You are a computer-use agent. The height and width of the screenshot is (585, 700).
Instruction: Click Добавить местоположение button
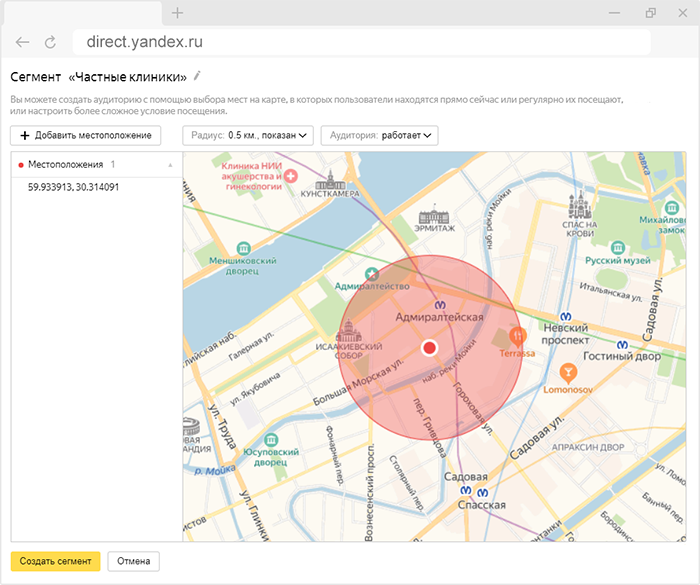click(86, 135)
